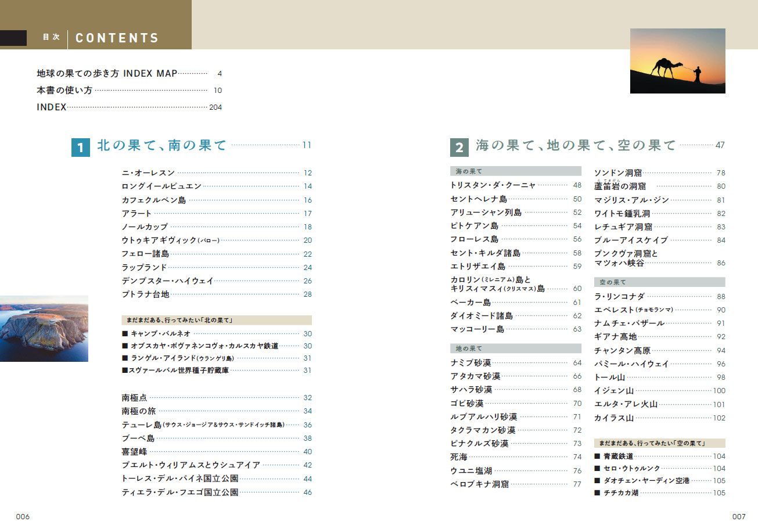This screenshot has height=532, width=758.
Task: Select the 地の果て section header
Action: coord(469,348)
